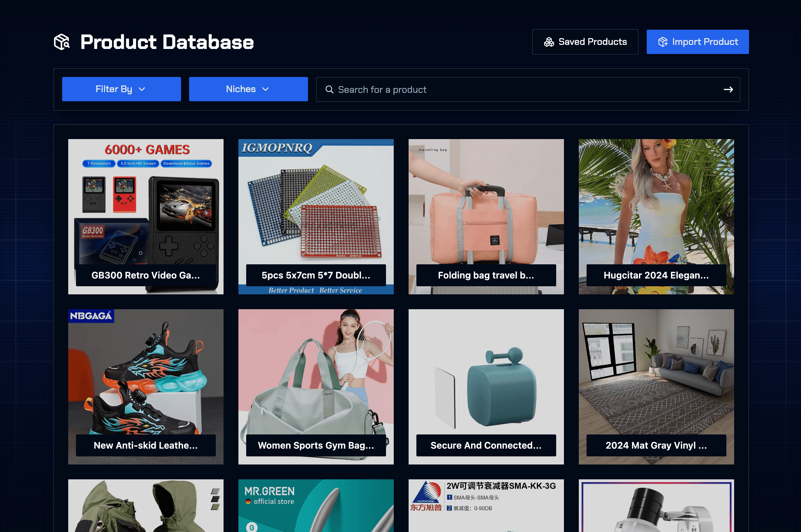Click the Product Database heading
Image resolution: width=801 pixels, height=532 pixels.
point(167,42)
